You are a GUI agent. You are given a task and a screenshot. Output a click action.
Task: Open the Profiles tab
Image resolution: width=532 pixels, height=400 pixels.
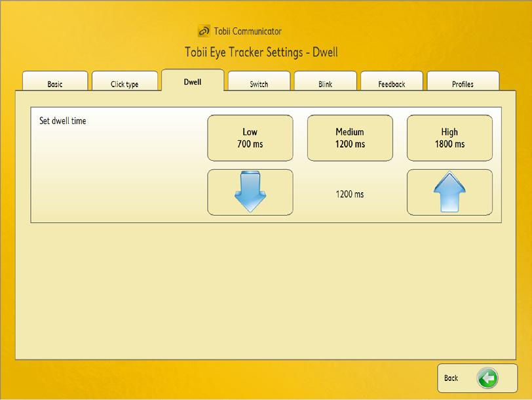point(463,81)
